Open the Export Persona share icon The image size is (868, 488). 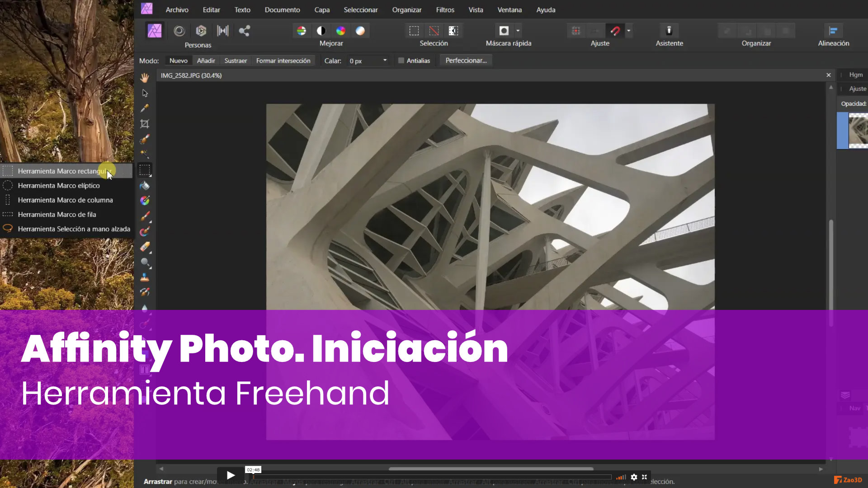click(x=245, y=31)
